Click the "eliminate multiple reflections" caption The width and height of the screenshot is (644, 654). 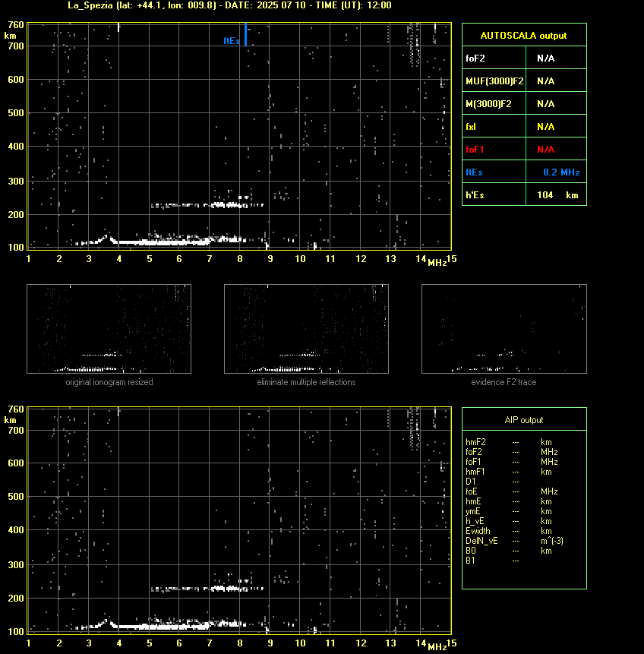[306, 382]
